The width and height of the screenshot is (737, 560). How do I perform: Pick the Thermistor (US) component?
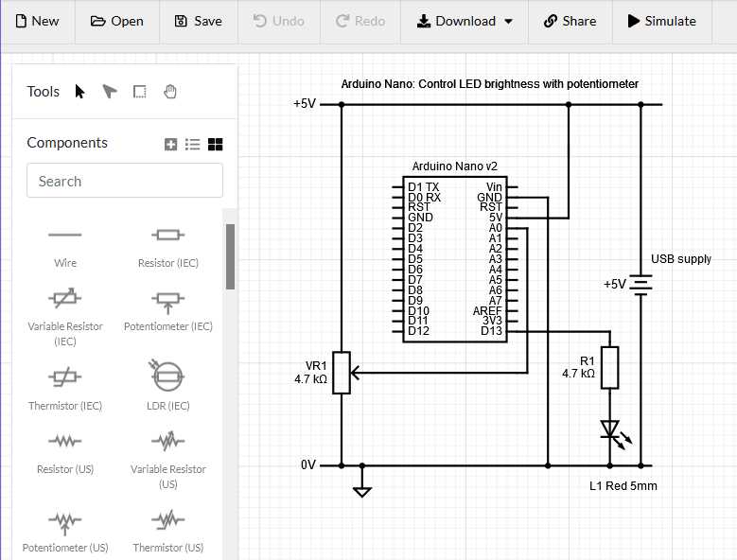(x=168, y=531)
